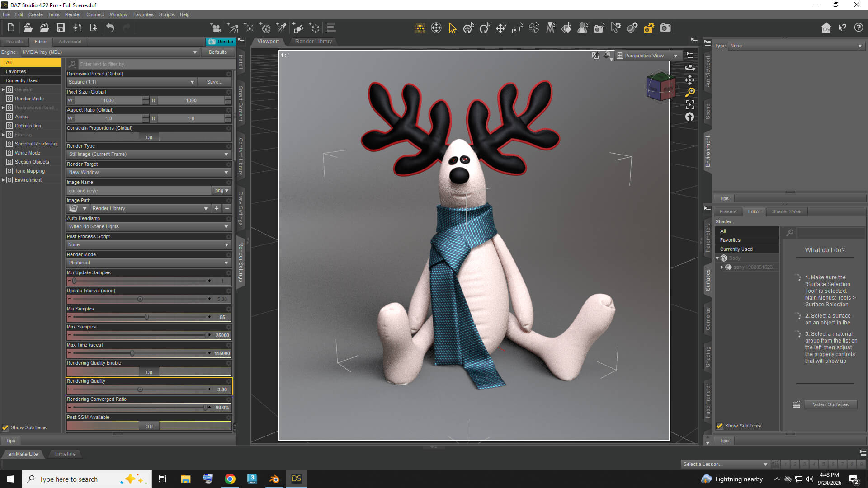
Task: Toggle Constrain Proportions On switch
Action: (149, 137)
